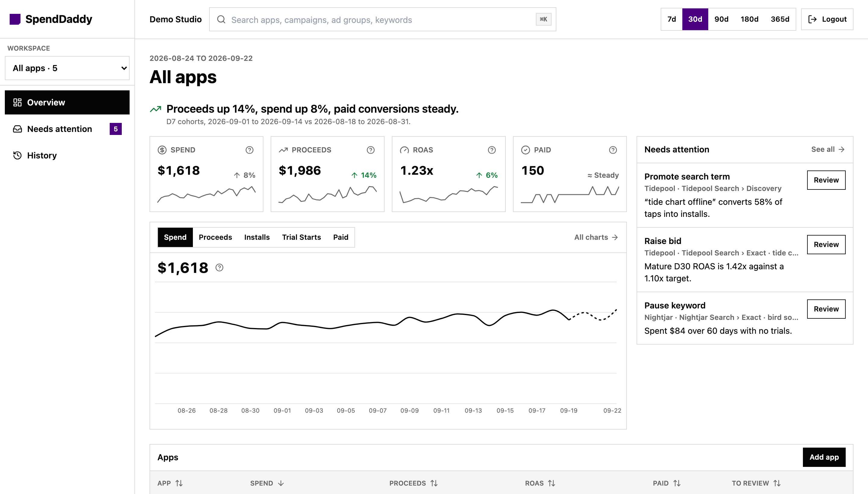This screenshot has height=494, width=868.
Task: Click the Demo Studio label
Action: pos(175,19)
